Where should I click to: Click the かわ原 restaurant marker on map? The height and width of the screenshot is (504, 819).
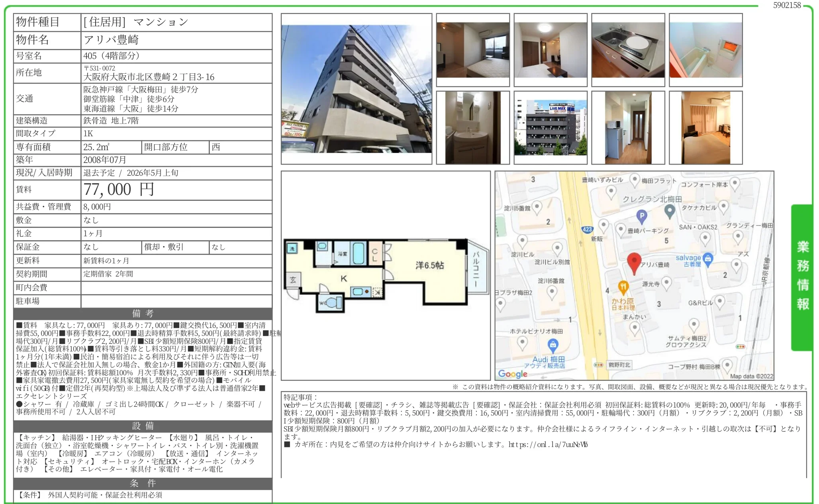[623, 286]
